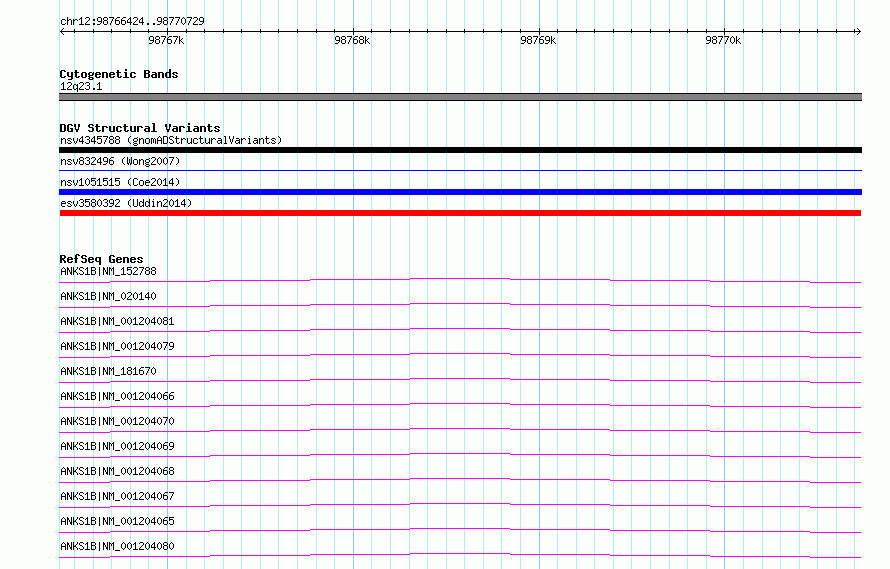The height and width of the screenshot is (569, 890).
Task: Select transcript ANKS1B|NM_001204066
Action: coord(117,396)
